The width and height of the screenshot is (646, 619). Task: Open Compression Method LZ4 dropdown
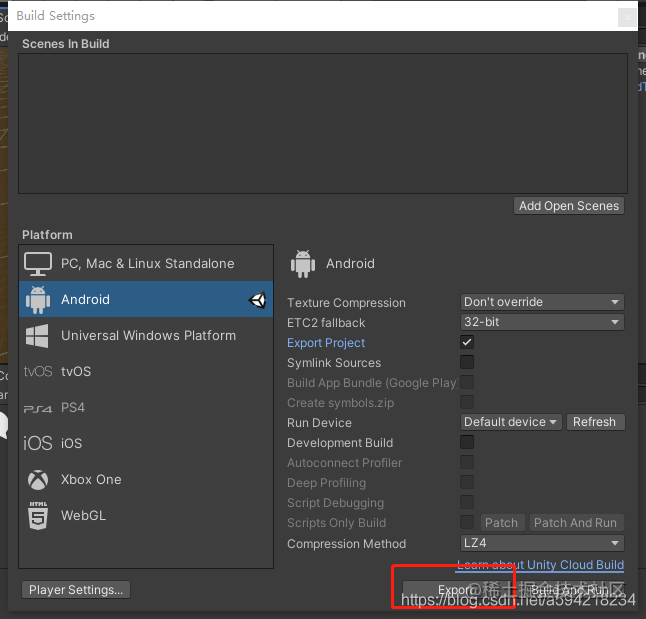pyautogui.click(x=542, y=543)
